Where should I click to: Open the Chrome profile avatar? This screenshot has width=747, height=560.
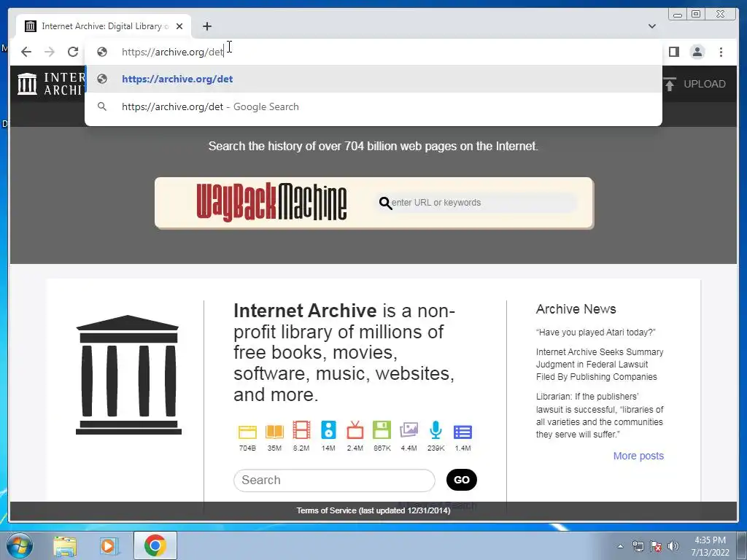coord(697,52)
